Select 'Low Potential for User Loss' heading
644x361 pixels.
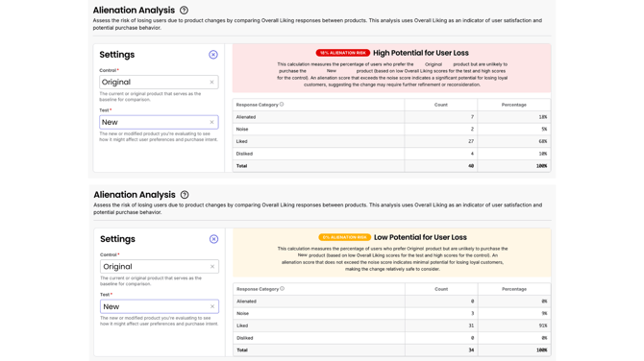coord(420,237)
